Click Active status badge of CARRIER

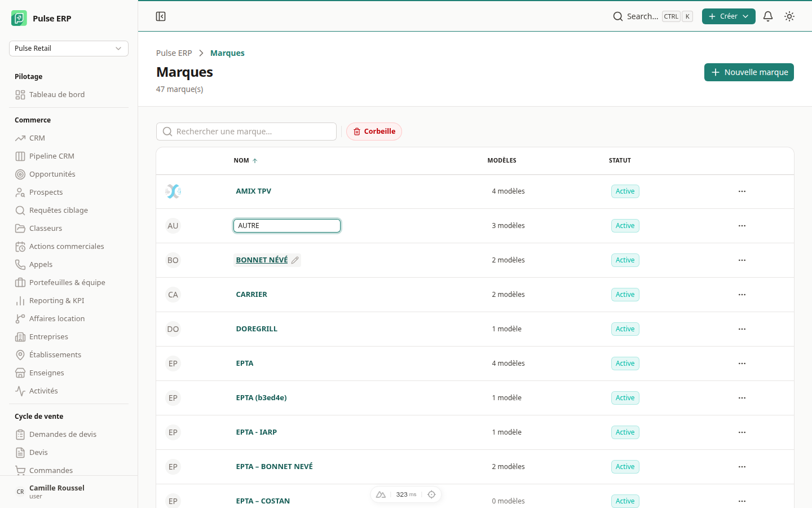click(625, 295)
